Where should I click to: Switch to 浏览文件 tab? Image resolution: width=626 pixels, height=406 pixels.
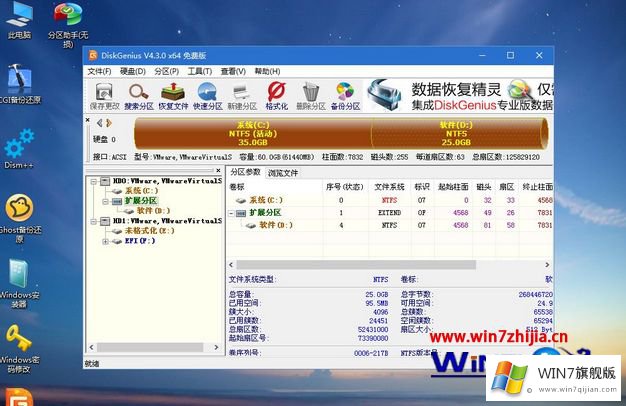(x=283, y=173)
